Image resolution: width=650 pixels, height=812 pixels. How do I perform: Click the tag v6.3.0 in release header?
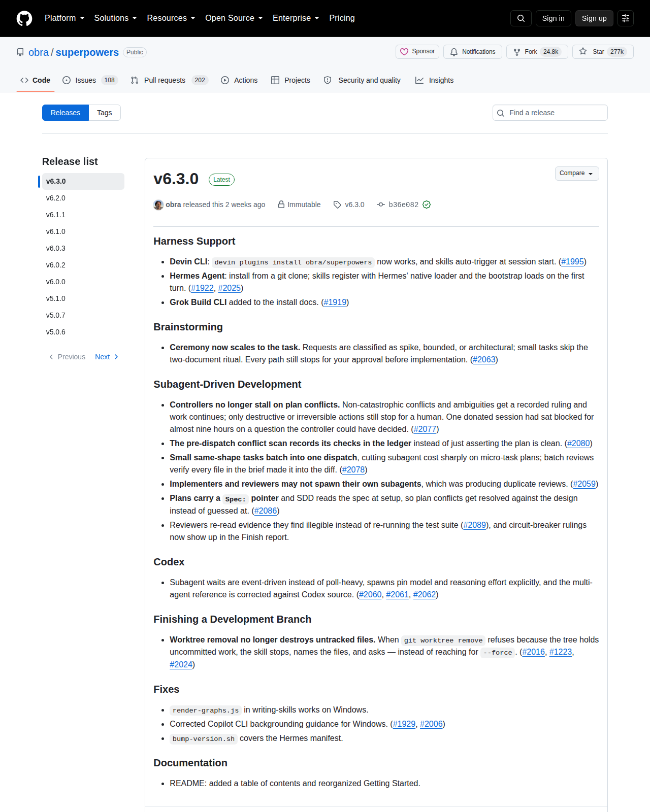(x=349, y=205)
